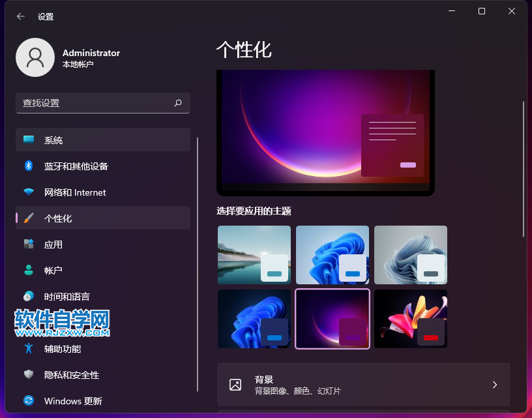The width and height of the screenshot is (532, 418).
Task: Click the 系统 monitor icon
Action: click(29, 140)
